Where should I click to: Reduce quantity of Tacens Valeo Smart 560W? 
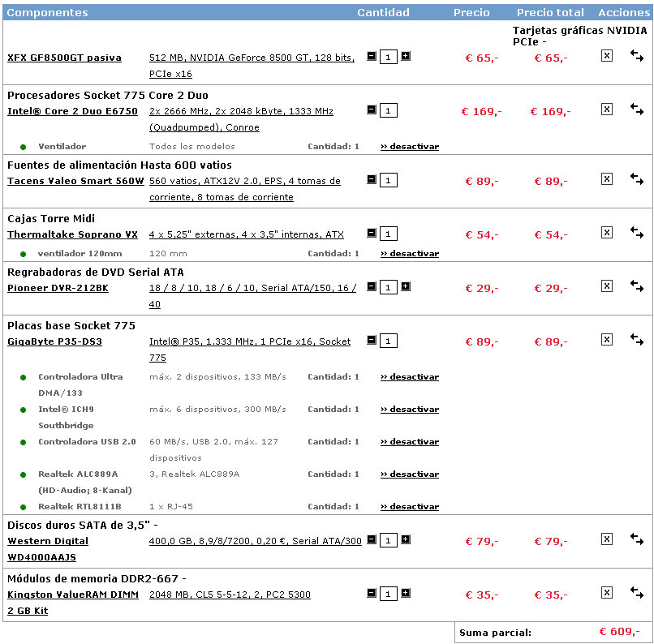372,179
